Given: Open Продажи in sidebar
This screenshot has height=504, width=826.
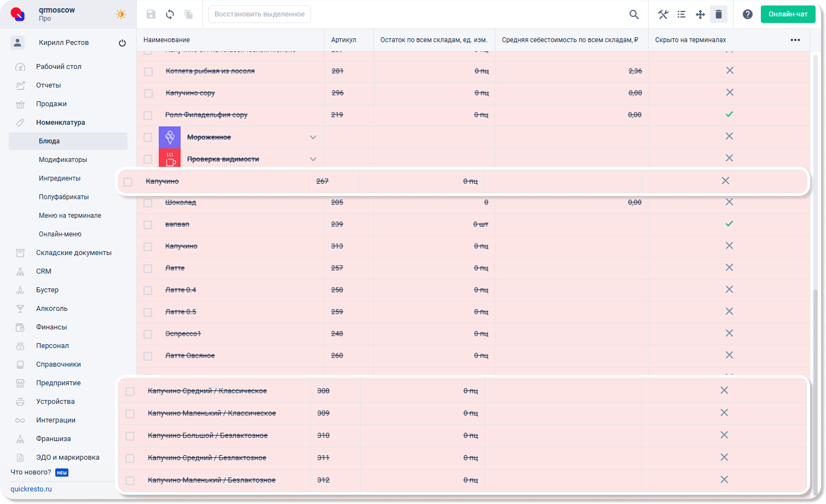Looking at the screenshot, I should [x=51, y=104].
